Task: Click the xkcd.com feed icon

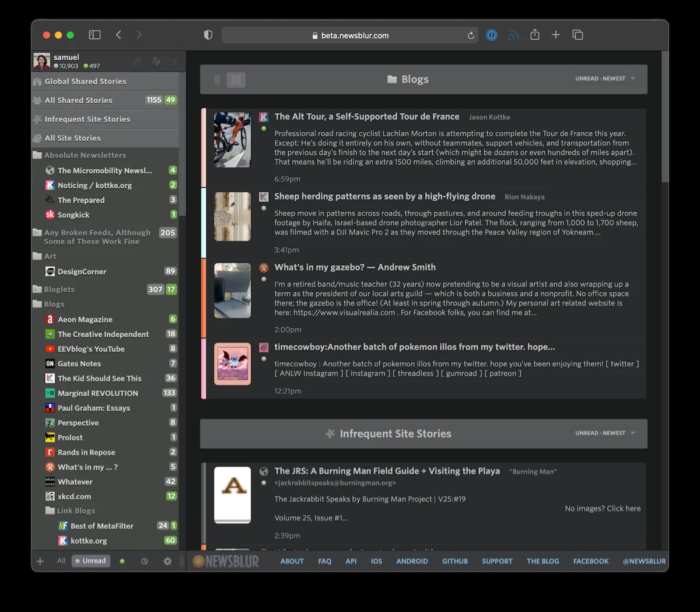Action: 50,496
